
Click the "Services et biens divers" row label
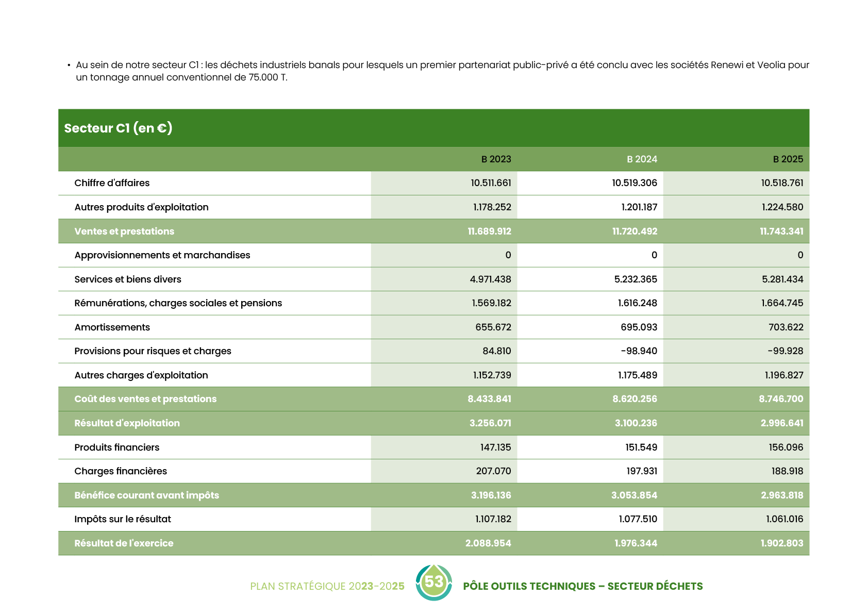pyautogui.click(x=128, y=279)
